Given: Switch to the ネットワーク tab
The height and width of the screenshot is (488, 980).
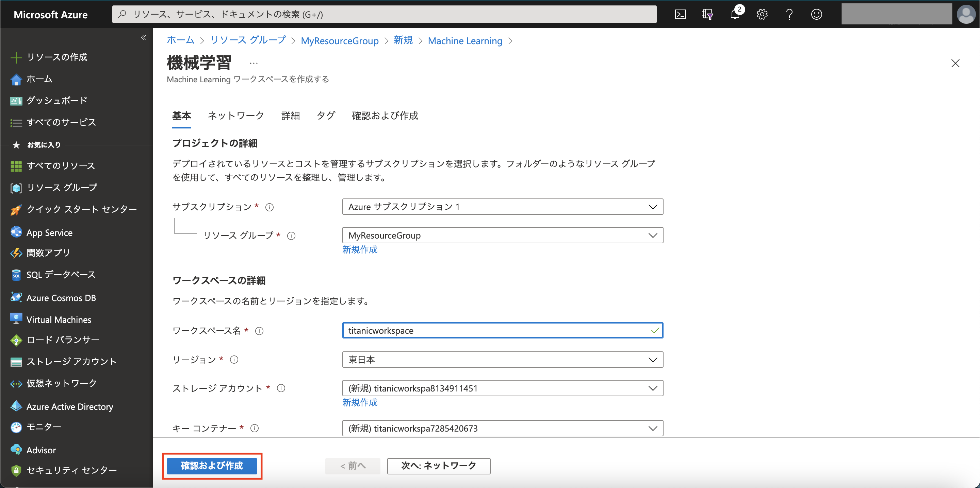Looking at the screenshot, I should click(x=236, y=116).
